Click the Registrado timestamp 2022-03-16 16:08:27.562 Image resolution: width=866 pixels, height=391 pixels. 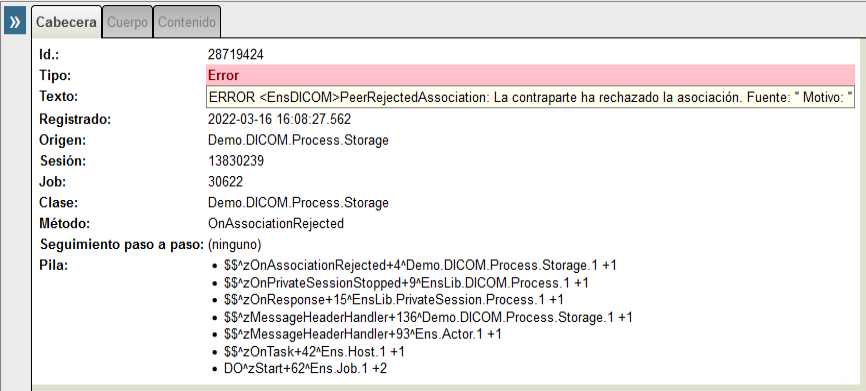pos(279,119)
